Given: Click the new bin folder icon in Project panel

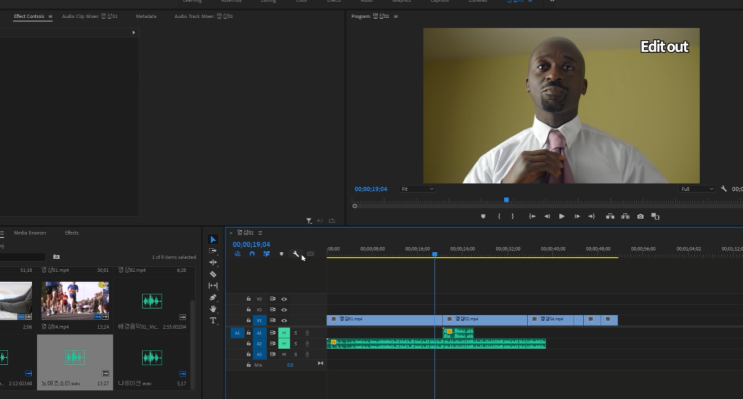Looking at the screenshot, I should point(56,257).
